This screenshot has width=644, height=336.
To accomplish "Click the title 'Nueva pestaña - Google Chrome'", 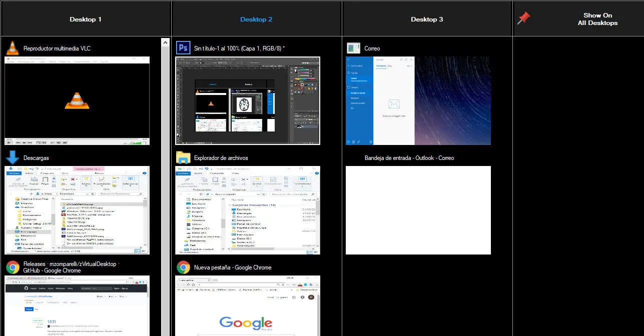I will 233,267.
